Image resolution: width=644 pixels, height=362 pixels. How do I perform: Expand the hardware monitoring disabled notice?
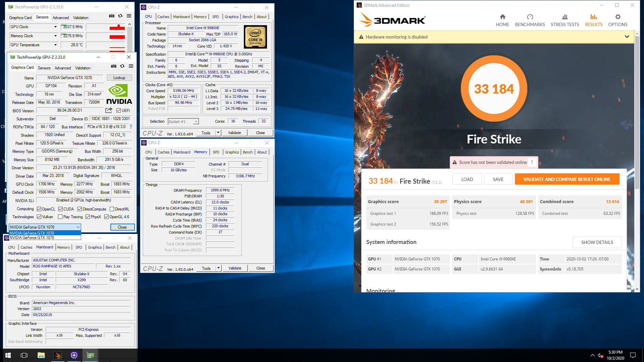627,37
